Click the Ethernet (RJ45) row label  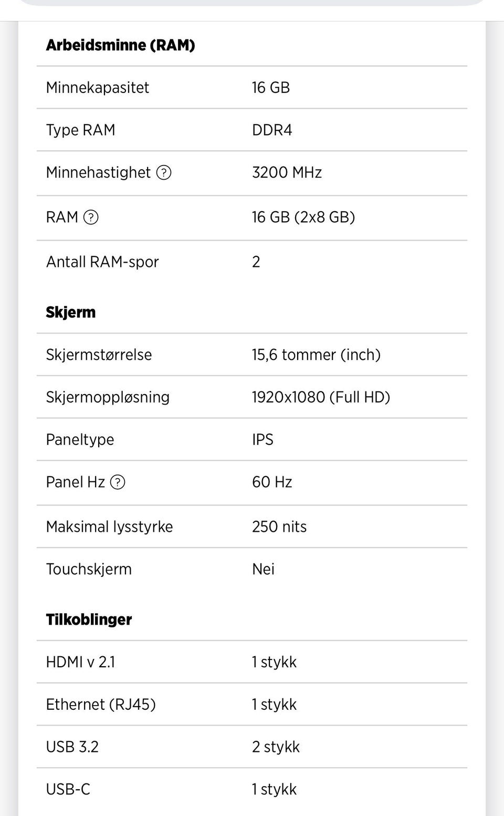click(x=101, y=705)
